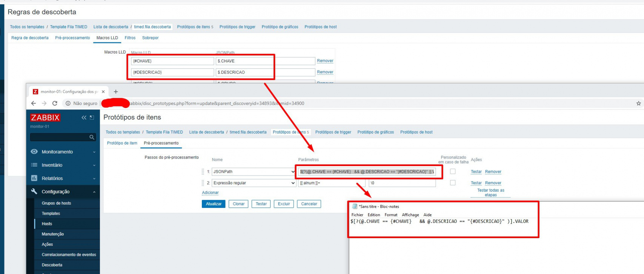
Task: Open Descoberta in the sidebar
Action: pyautogui.click(x=52, y=265)
